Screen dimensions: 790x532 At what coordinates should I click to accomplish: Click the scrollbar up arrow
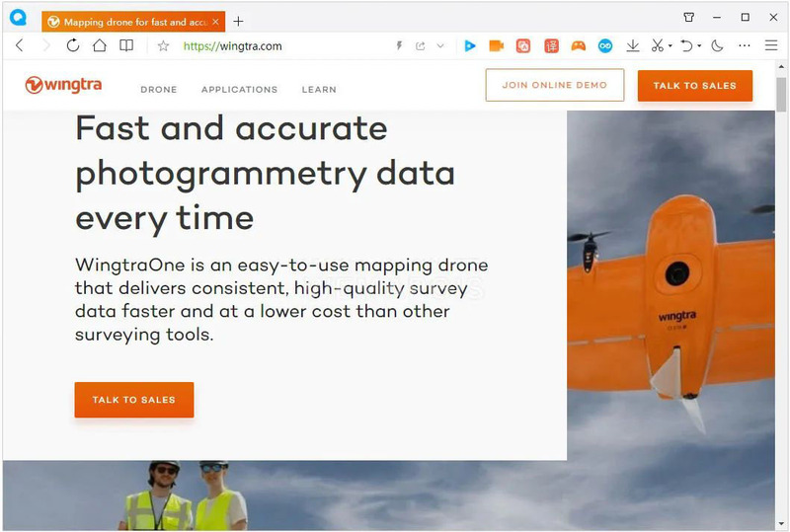click(x=781, y=66)
